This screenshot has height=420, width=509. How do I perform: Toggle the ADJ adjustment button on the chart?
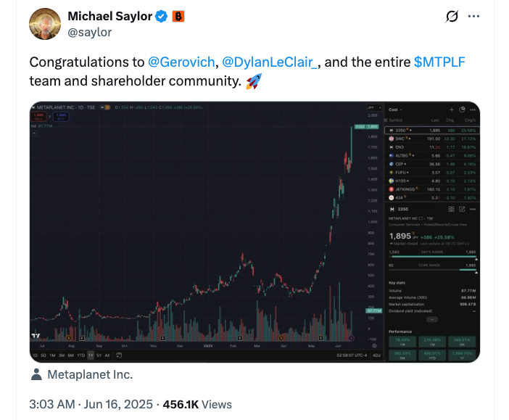coord(375,355)
